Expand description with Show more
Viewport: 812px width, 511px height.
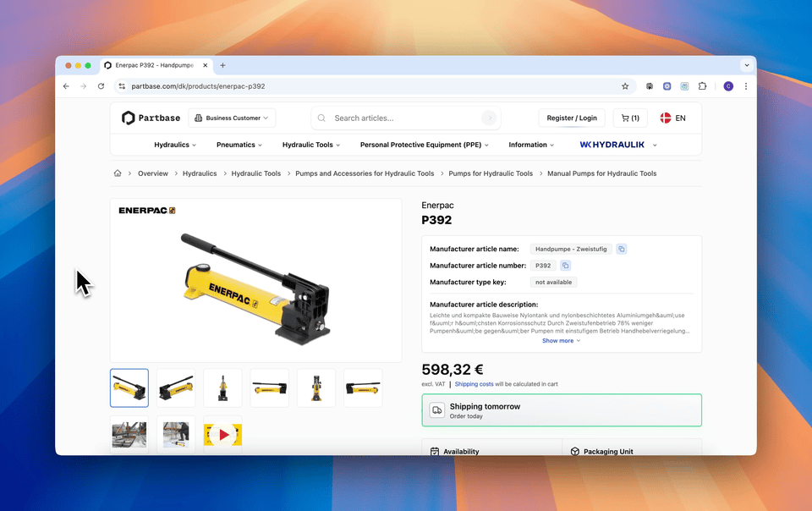pyautogui.click(x=562, y=341)
